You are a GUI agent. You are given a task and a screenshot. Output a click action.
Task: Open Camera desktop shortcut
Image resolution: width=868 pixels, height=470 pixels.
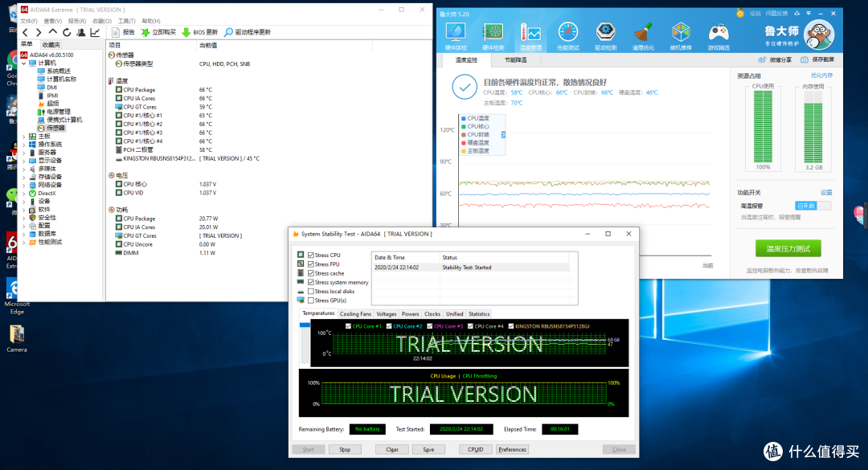(x=17, y=338)
